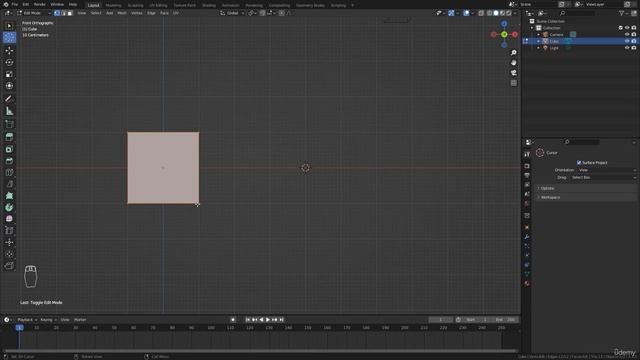
Task: Choose the Bevel tool
Action: tap(9, 160)
